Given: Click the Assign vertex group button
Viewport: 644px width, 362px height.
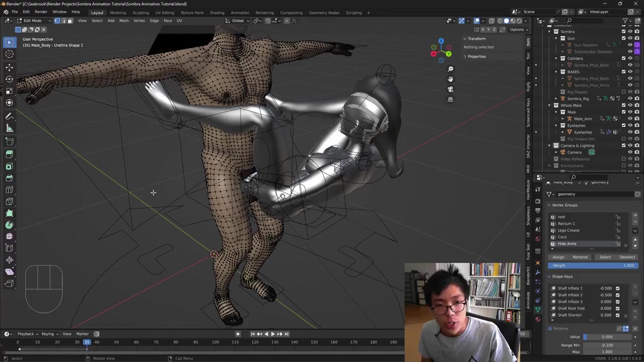Looking at the screenshot, I should 558,257.
